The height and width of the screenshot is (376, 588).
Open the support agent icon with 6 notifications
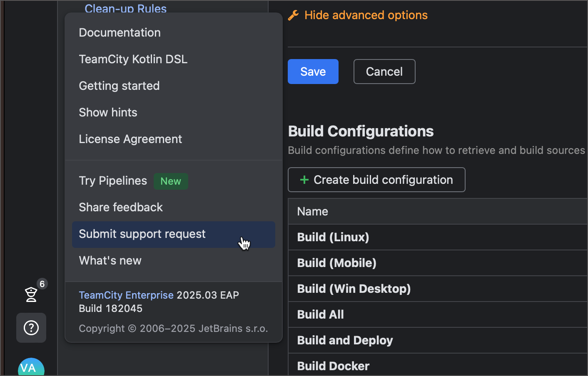click(x=31, y=294)
